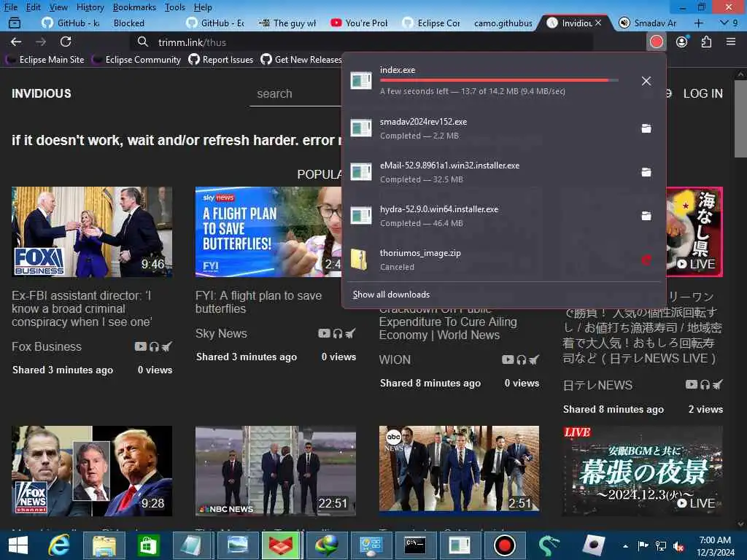Open the Microsoft Store taskbar icon
This screenshot has height=560, width=747.
(x=148, y=545)
